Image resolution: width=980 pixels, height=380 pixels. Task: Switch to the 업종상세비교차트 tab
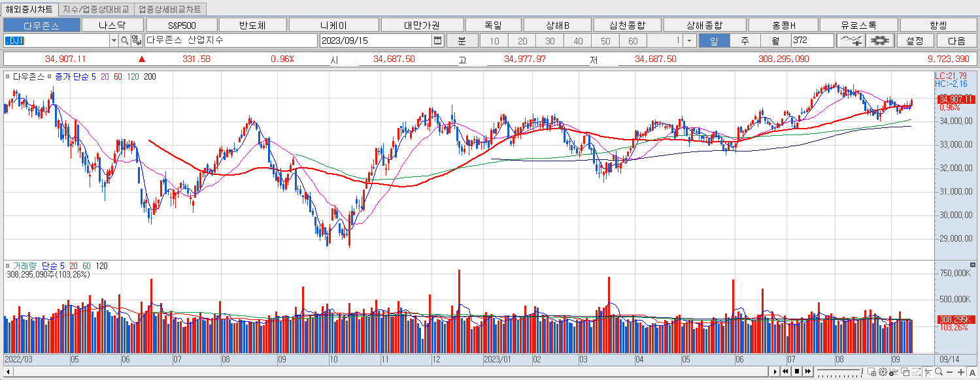[x=170, y=9]
